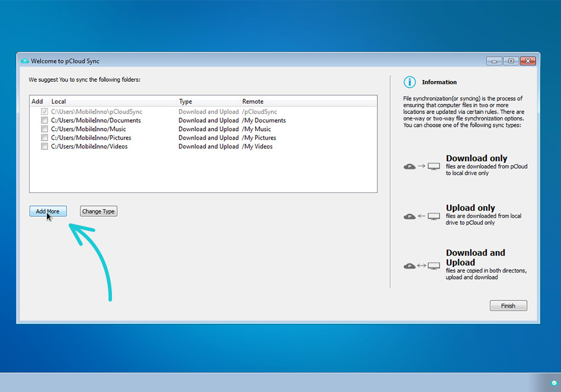Minimize the pCloud Sync window
Image resolution: width=561 pixels, height=392 pixels.
pyautogui.click(x=494, y=61)
